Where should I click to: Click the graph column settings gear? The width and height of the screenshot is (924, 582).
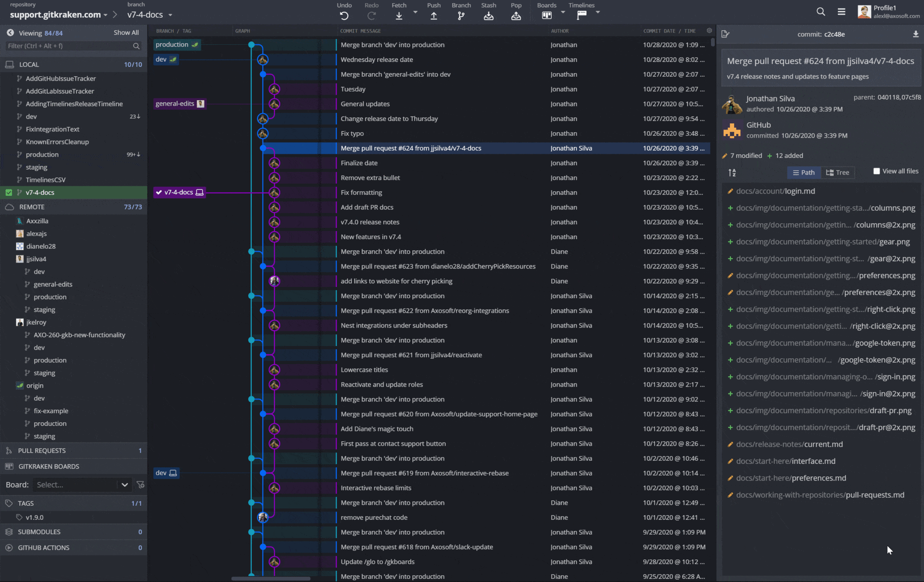pyautogui.click(x=709, y=31)
